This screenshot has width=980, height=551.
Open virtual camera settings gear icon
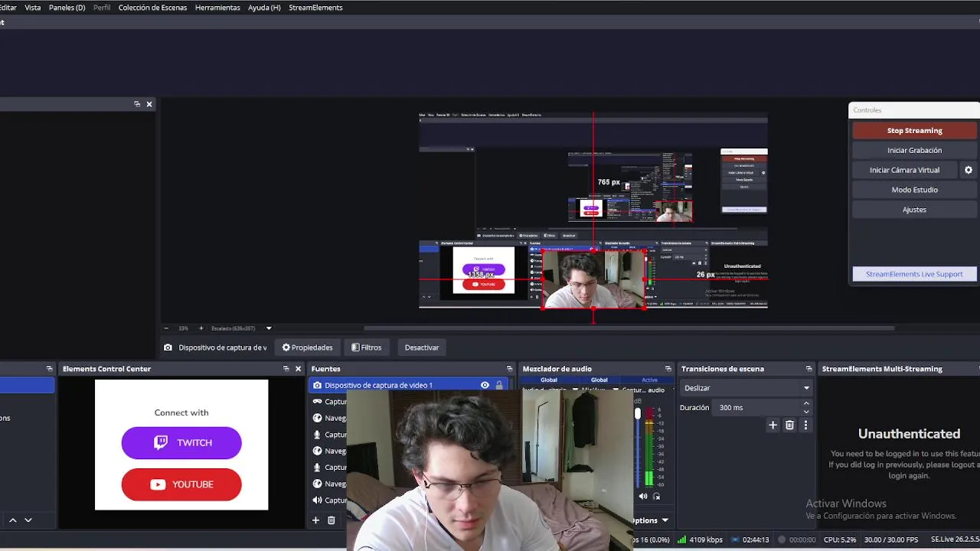[969, 170]
